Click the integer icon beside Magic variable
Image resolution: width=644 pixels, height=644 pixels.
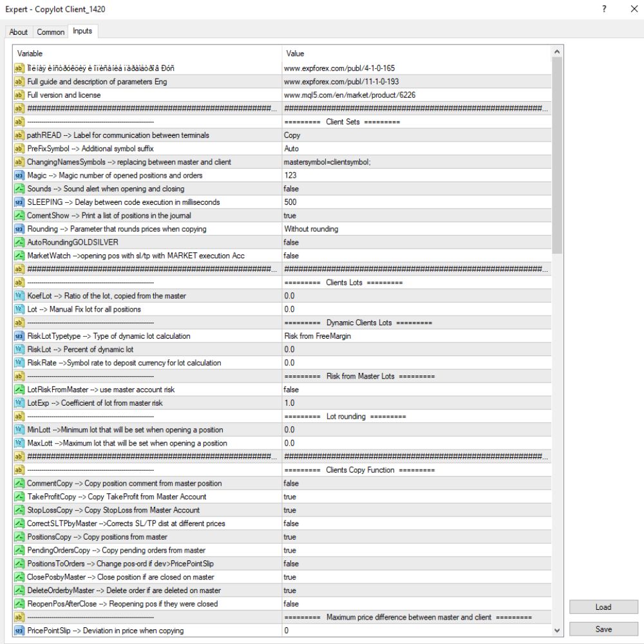click(x=19, y=175)
